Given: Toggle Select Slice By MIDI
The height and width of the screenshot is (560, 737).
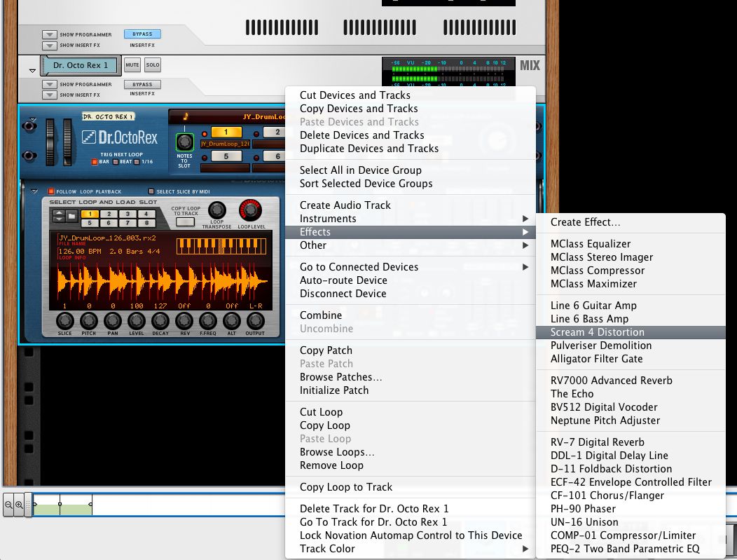Looking at the screenshot, I should pos(151,191).
